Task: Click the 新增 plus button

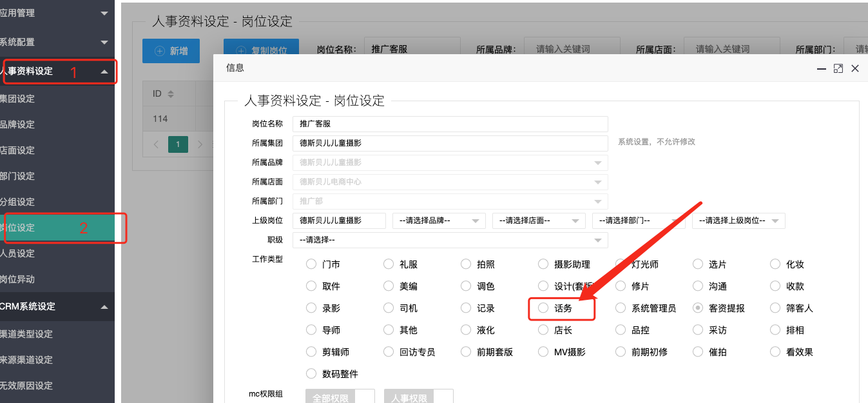Action: pyautogui.click(x=171, y=51)
